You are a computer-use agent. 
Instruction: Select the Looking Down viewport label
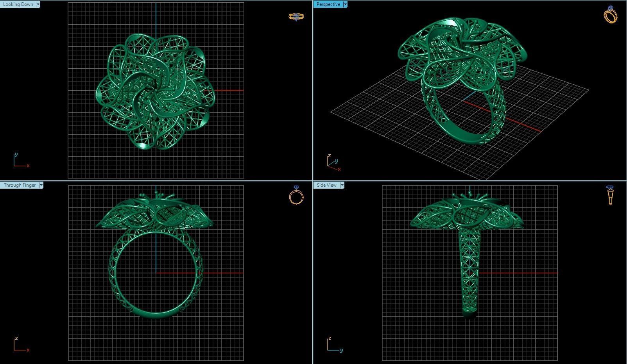18,4
